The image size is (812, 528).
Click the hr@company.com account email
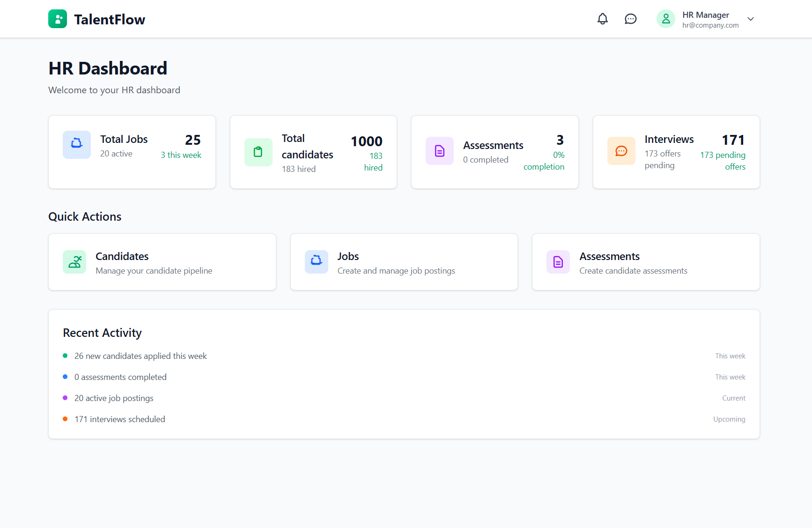(710, 25)
